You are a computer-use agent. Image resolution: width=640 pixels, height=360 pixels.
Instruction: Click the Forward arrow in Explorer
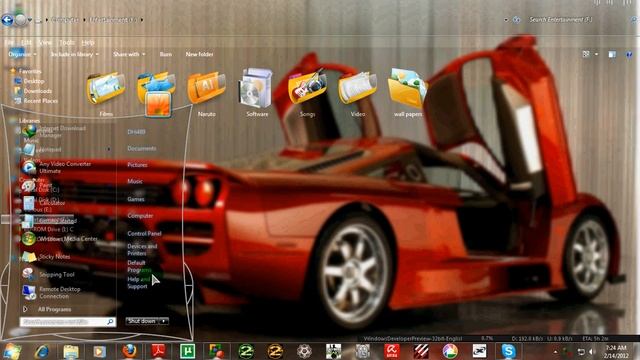[x=20, y=20]
